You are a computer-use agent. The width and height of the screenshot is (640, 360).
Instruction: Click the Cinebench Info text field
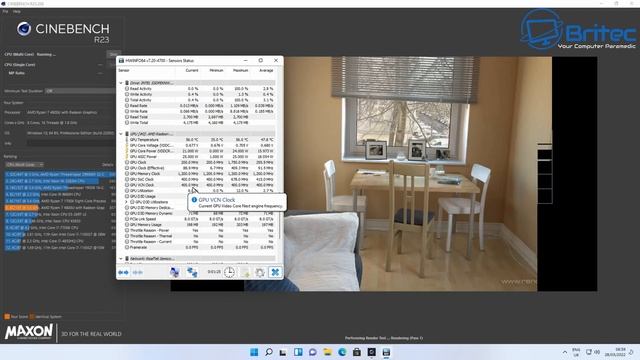(x=71, y=143)
